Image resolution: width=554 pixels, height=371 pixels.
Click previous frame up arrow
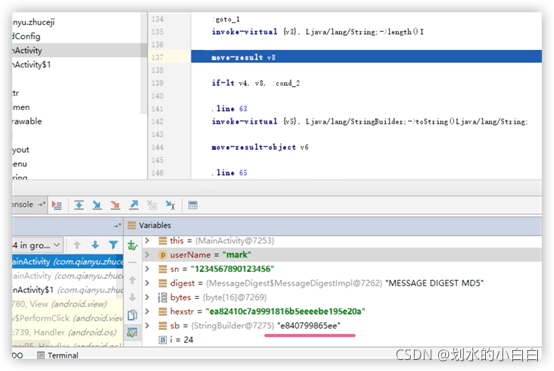[77, 245]
